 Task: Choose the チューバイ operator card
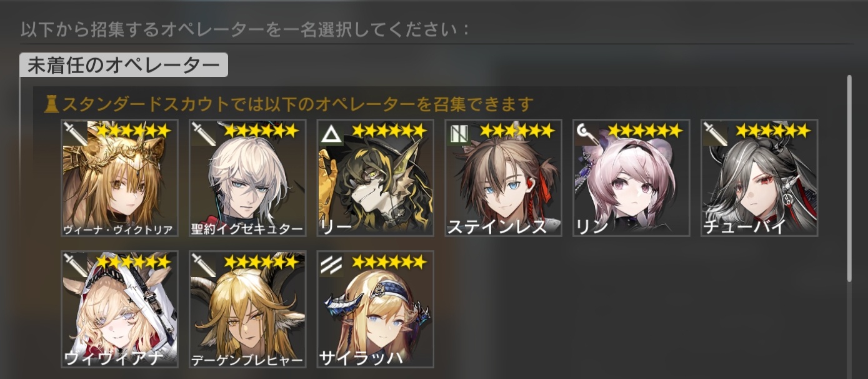759,178
